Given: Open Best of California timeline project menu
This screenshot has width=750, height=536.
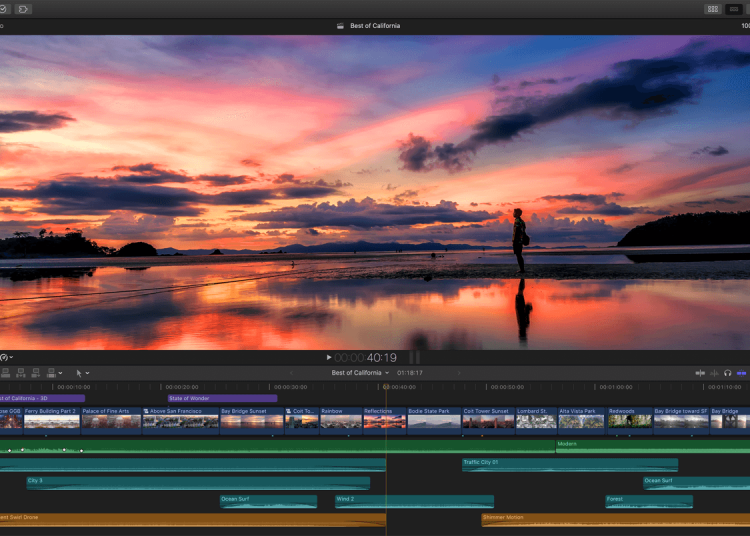Looking at the screenshot, I should click(360, 373).
